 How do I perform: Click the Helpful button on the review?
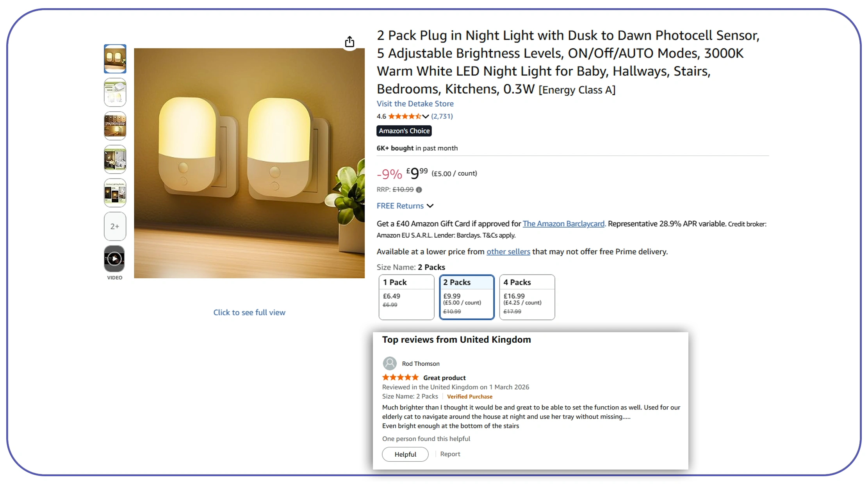405,454
